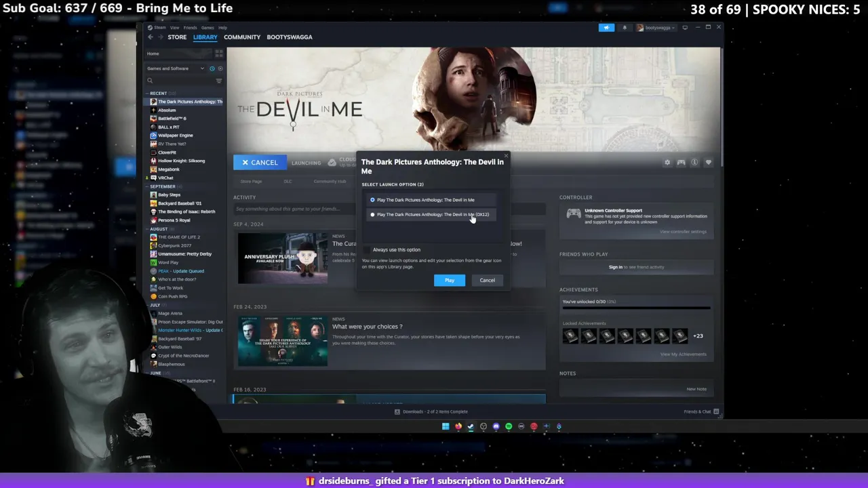Screen dimensions: 868x488
Task: Open the Steam announcements megaphone button
Action: [x=606, y=28]
